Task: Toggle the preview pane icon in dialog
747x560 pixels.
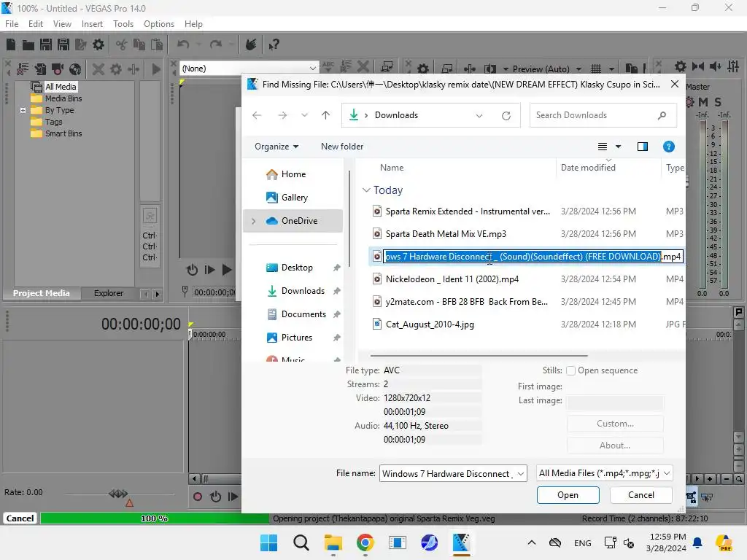Action: 642,147
